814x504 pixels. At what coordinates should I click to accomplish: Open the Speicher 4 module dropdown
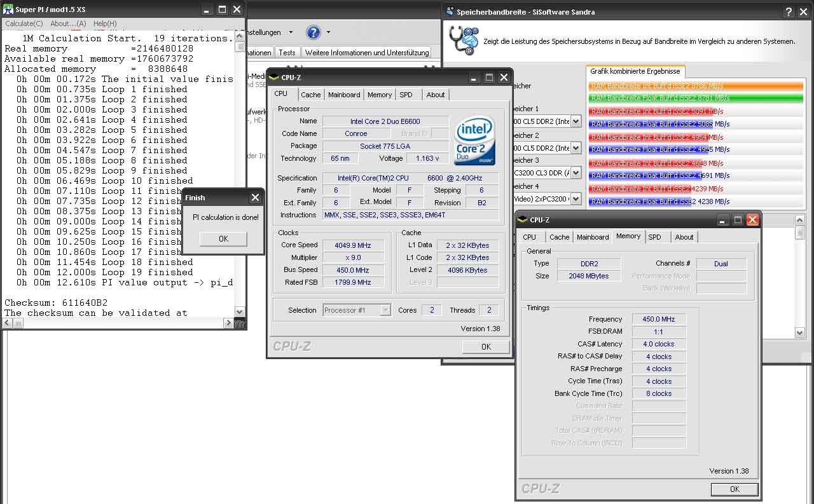576,198
